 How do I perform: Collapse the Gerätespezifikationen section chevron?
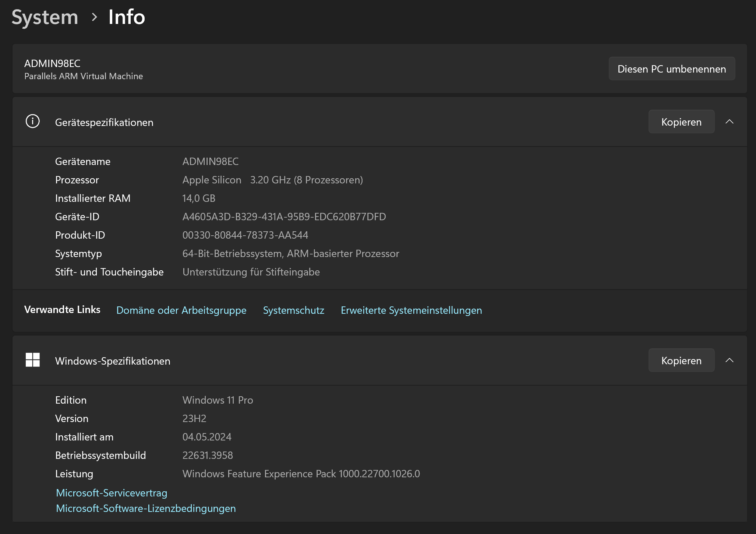tap(729, 122)
